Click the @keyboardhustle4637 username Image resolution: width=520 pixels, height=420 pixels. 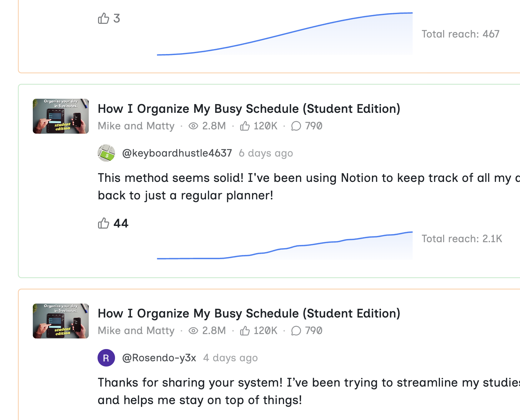pyautogui.click(x=177, y=153)
